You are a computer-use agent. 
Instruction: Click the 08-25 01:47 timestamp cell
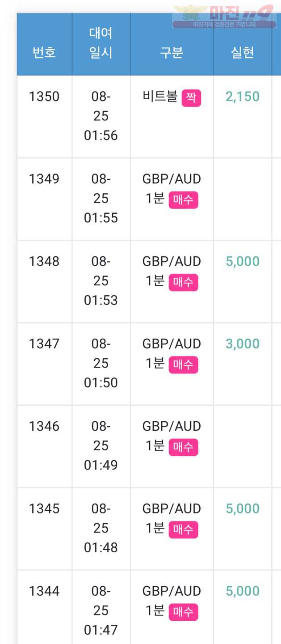click(101, 610)
